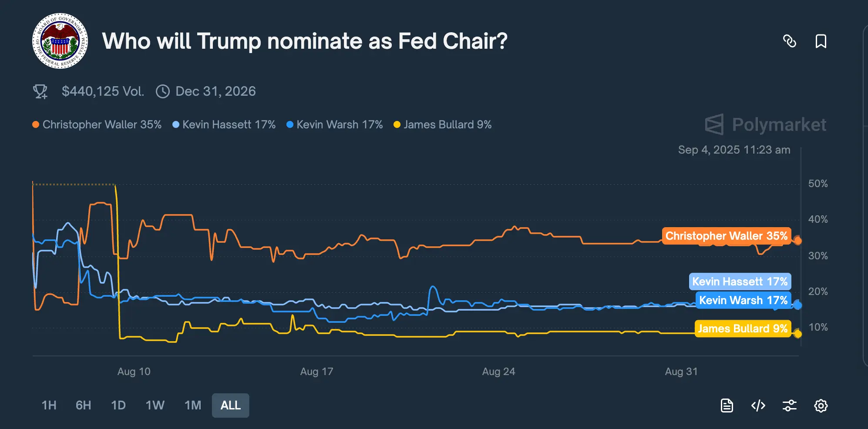
Task: Switch chart to 1W range
Action: [155, 406]
